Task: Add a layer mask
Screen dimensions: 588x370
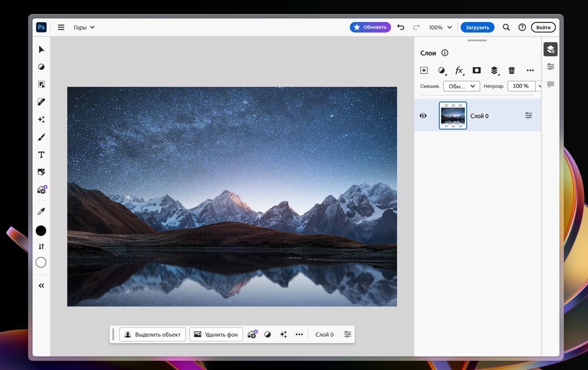Action: [x=477, y=70]
